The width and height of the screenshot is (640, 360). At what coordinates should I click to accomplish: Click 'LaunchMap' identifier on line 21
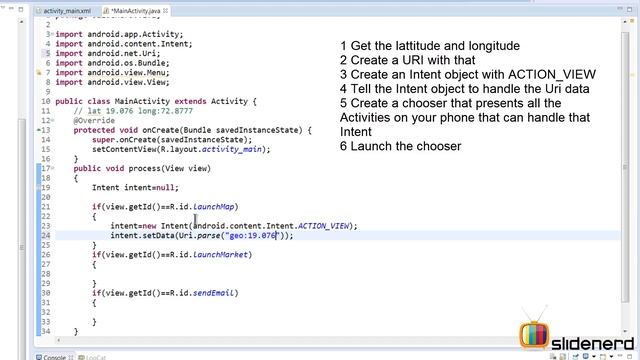pyautogui.click(x=213, y=207)
